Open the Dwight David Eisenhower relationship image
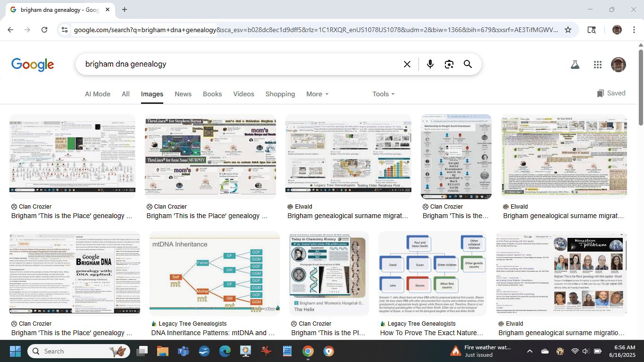 (x=456, y=157)
